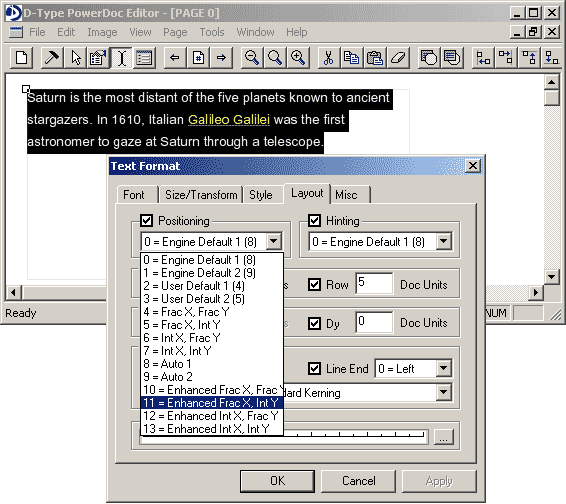The image size is (566, 504).
Task: Click the send-to-back shapes icon
Action: click(452, 58)
